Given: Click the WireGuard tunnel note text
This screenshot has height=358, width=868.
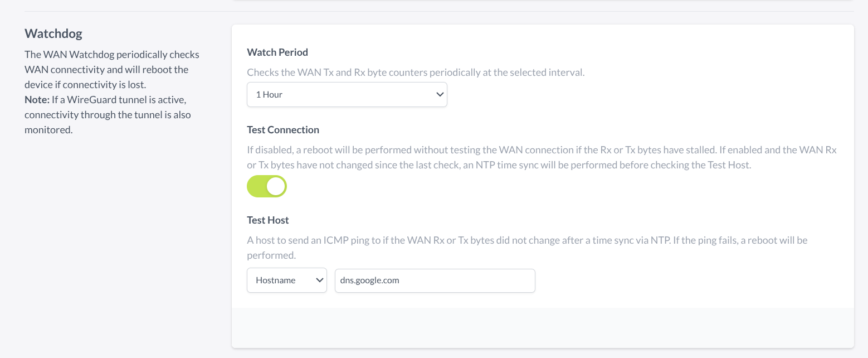Looking at the screenshot, I should click(x=111, y=115).
